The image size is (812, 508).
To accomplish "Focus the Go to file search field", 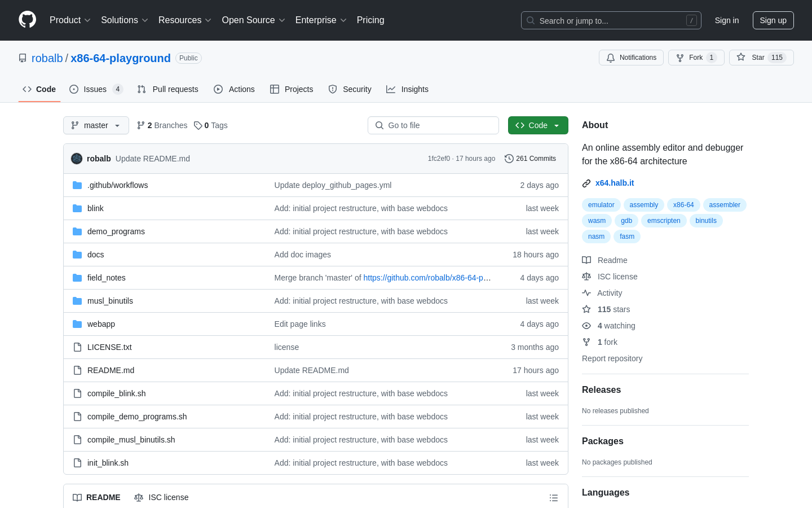I will 433,125.
